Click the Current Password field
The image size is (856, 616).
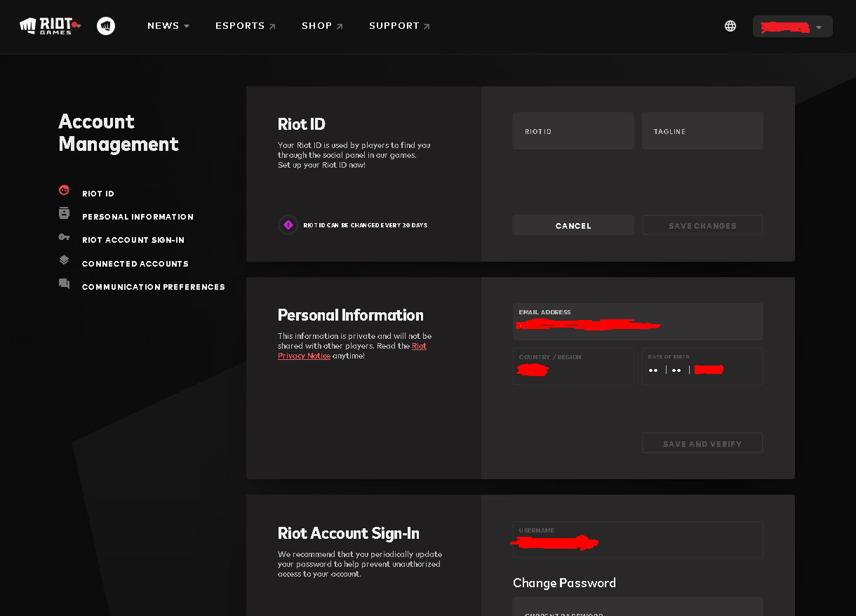(638, 607)
